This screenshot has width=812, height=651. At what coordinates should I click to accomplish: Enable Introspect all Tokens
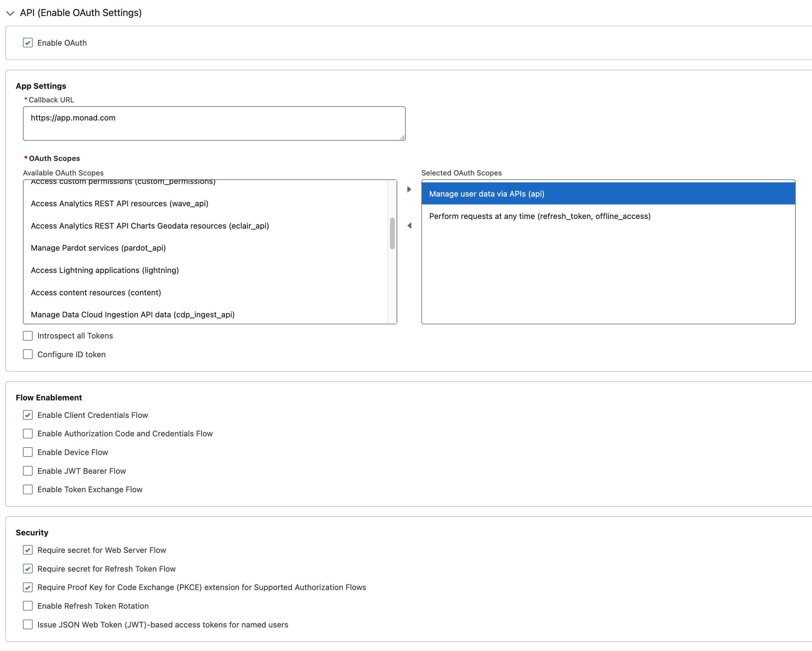click(28, 336)
